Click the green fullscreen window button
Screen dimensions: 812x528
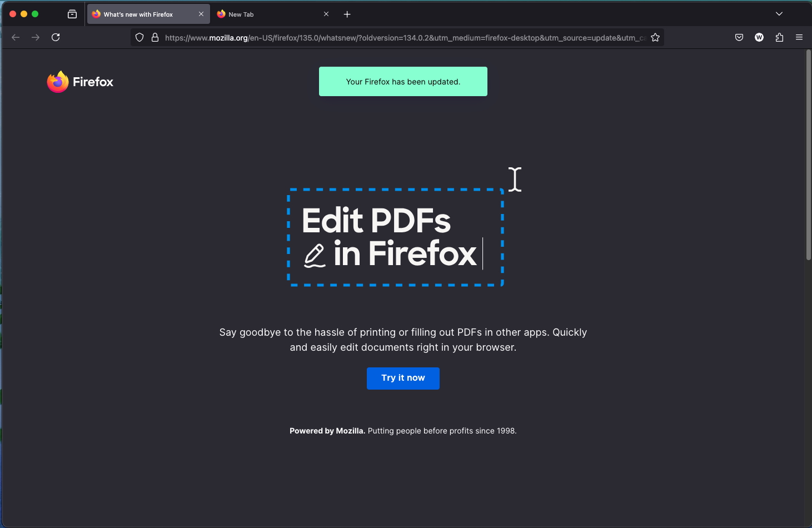(35, 14)
